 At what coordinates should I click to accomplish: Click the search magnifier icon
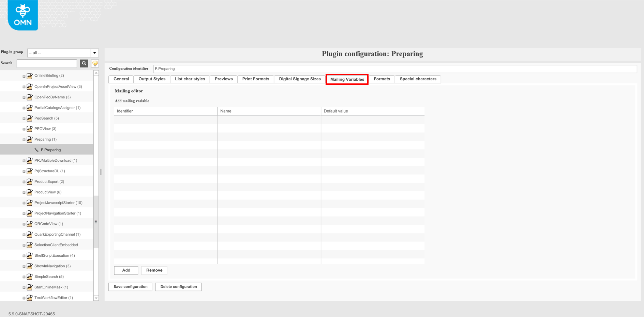tap(84, 63)
